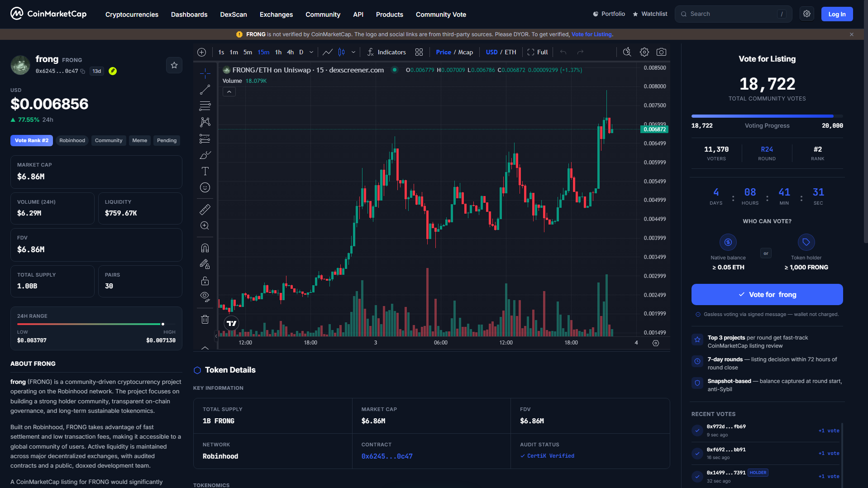Image resolution: width=868 pixels, height=488 pixels.
Task: Collapse the drawing toolbar side arrow
Action: tap(216, 336)
